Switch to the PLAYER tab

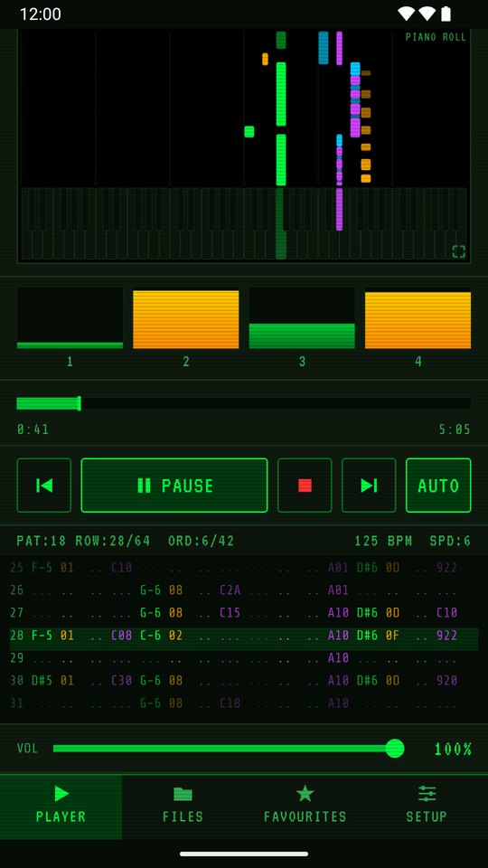click(61, 807)
